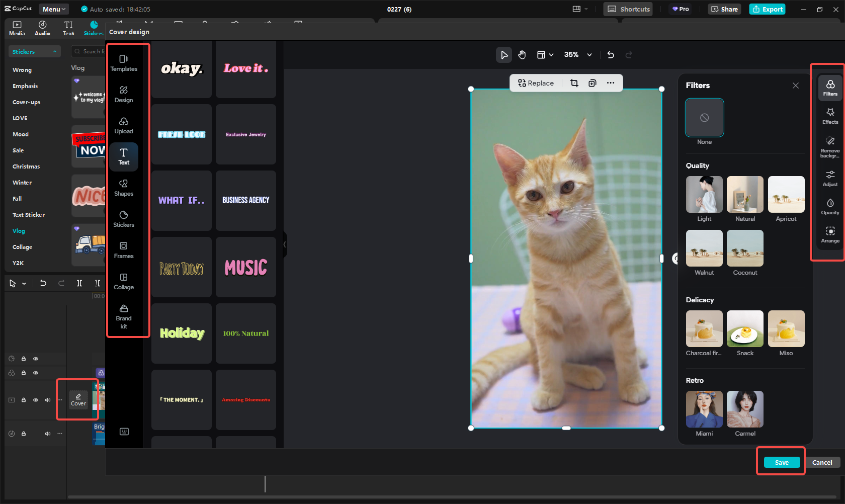The width and height of the screenshot is (845, 504).
Task: Switch to the Audio tab
Action: tap(42, 28)
